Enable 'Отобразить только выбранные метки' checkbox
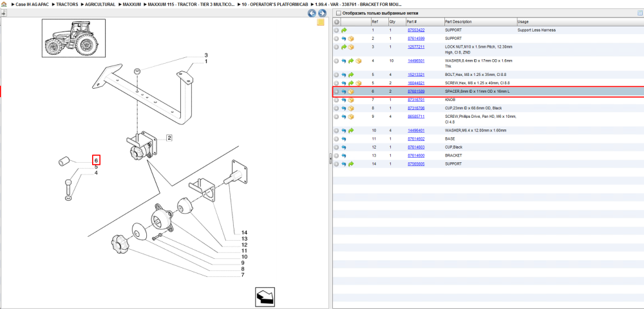This screenshot has height=309, width=644. coord(339,13)
